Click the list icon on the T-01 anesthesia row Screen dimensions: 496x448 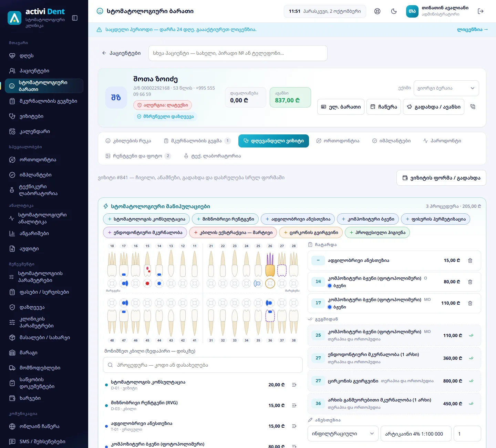294,426
